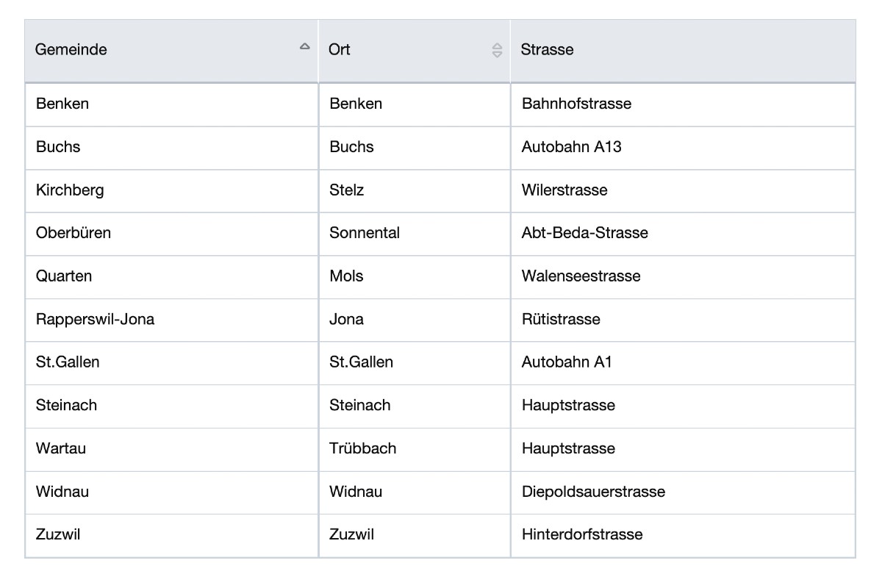The image size is (882, 588).
Task: Click the Autobahn A1 street cell
Action: pos(683,363)
